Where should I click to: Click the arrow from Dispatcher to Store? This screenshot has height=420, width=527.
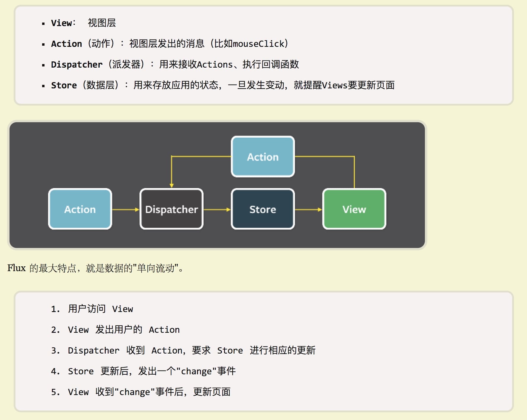217,209
